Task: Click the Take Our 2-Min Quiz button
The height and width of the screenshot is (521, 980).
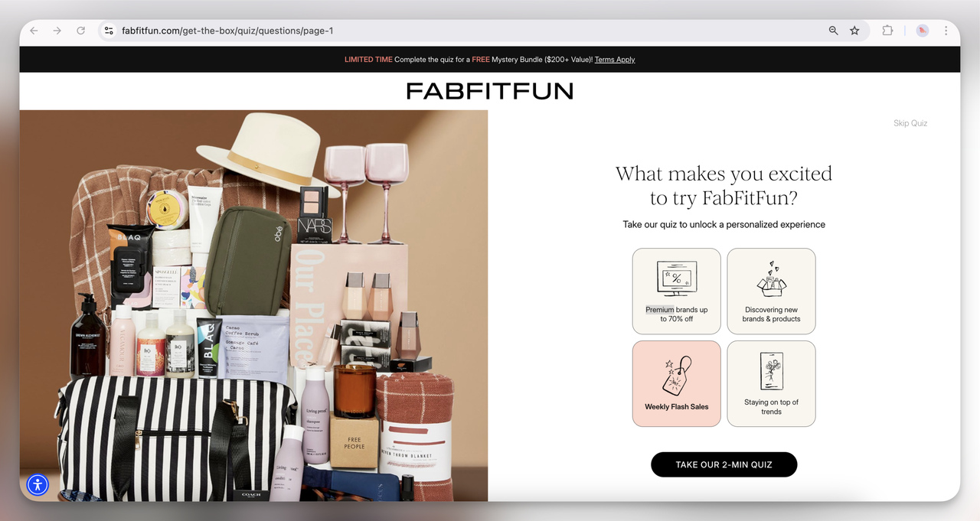Action: coord(724,464)
